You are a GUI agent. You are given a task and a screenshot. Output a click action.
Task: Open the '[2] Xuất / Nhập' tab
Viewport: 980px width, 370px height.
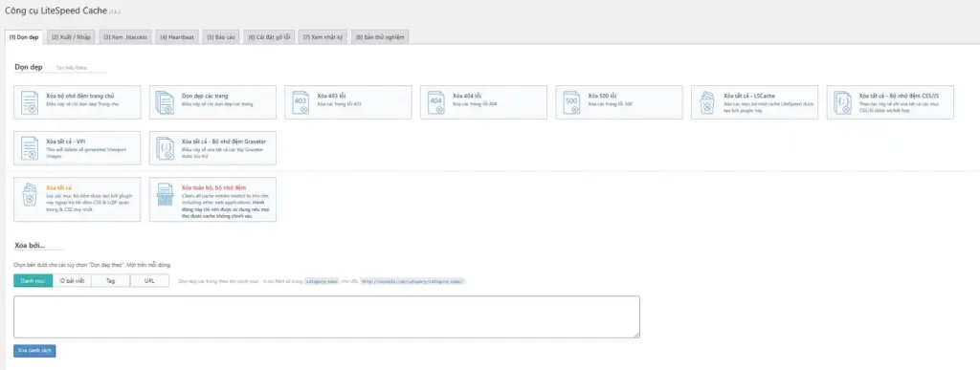click(x=71, y=37)
